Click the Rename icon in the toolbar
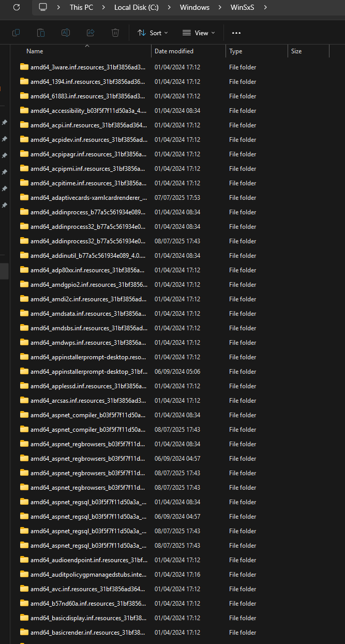The image size is (345, 644). click(66, 33)
